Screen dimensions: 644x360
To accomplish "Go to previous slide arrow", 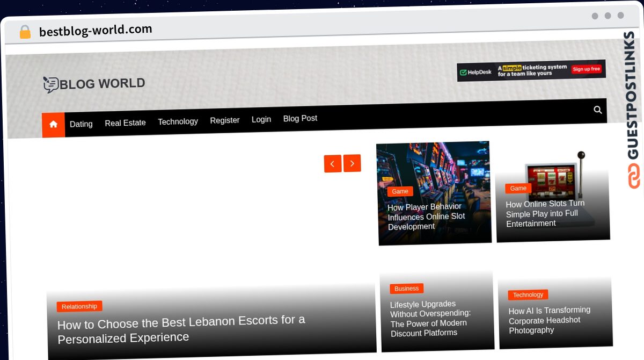I will (x=332, y=164).
